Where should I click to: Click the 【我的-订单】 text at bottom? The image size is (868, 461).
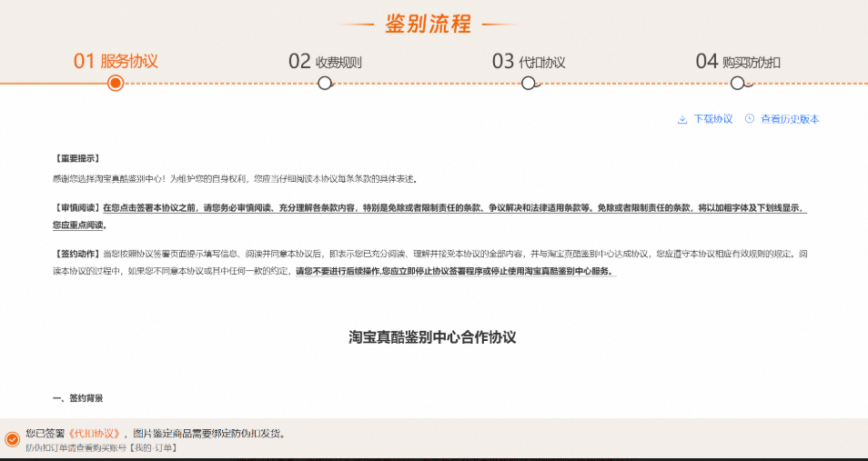[x=154, y=447]
